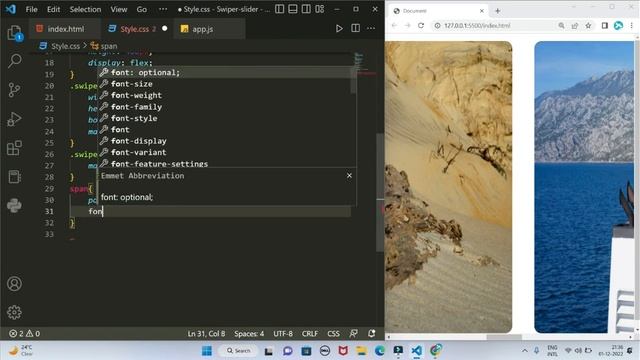Open the Python extension panel icon

pos(14,205)
